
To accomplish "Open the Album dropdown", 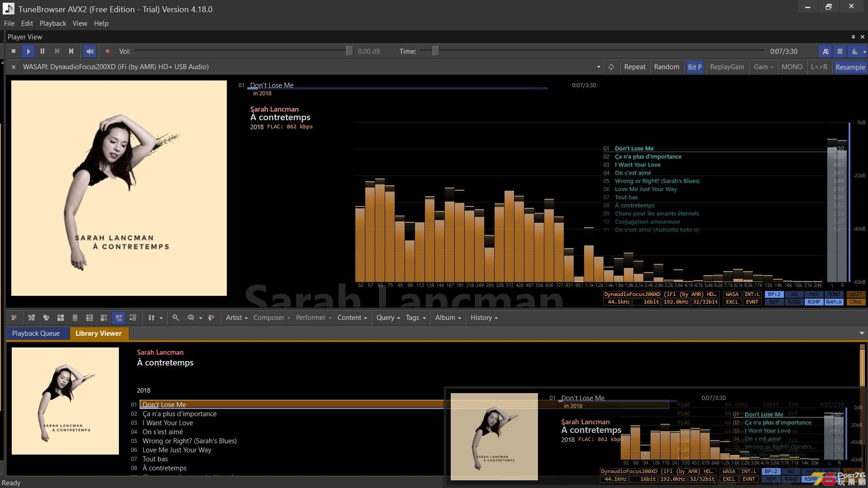I will [448, 318].
